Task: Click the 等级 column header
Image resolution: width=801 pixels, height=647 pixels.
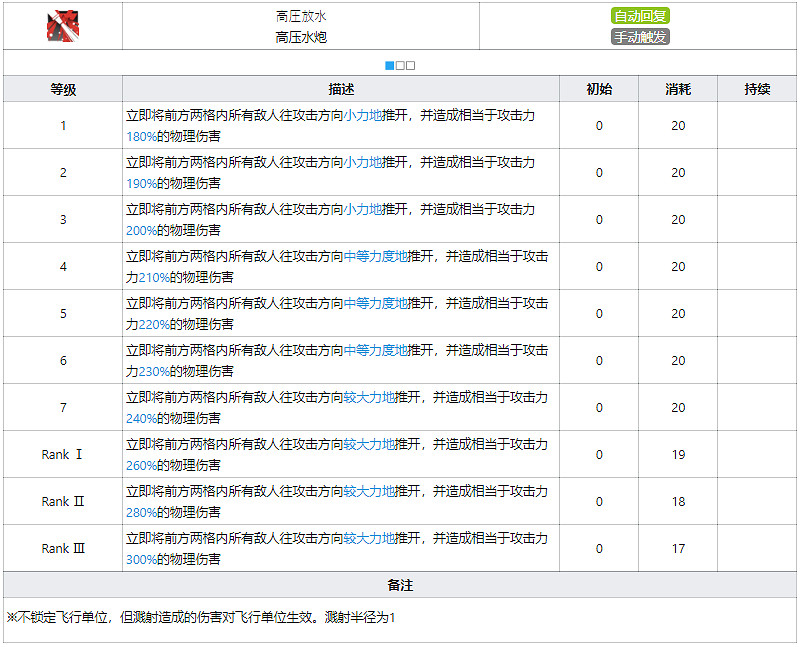Action: pos(63,89)
